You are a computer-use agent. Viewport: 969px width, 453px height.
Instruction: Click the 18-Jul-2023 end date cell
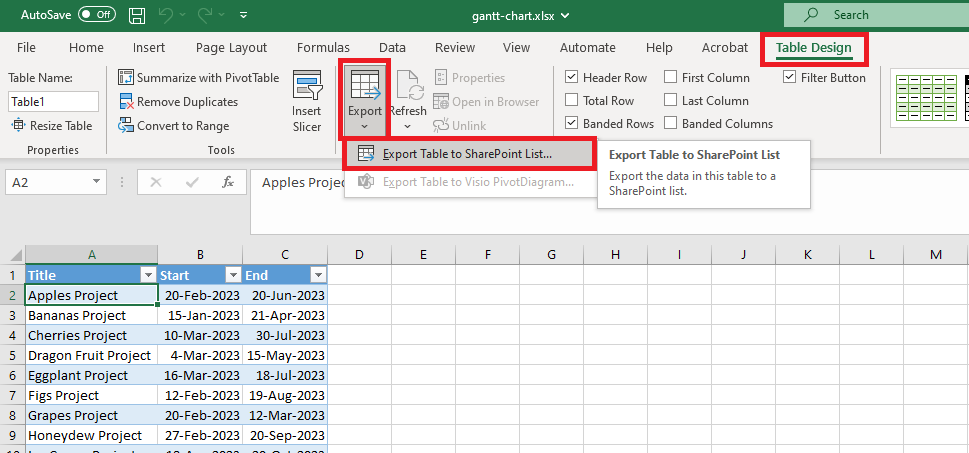(x=285, y=376)
